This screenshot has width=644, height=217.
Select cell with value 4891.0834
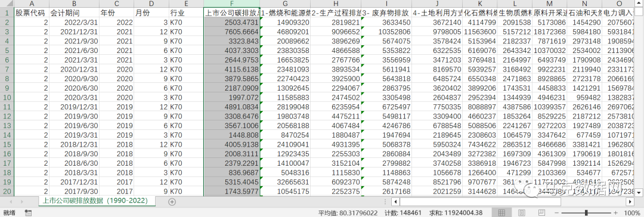232,107
